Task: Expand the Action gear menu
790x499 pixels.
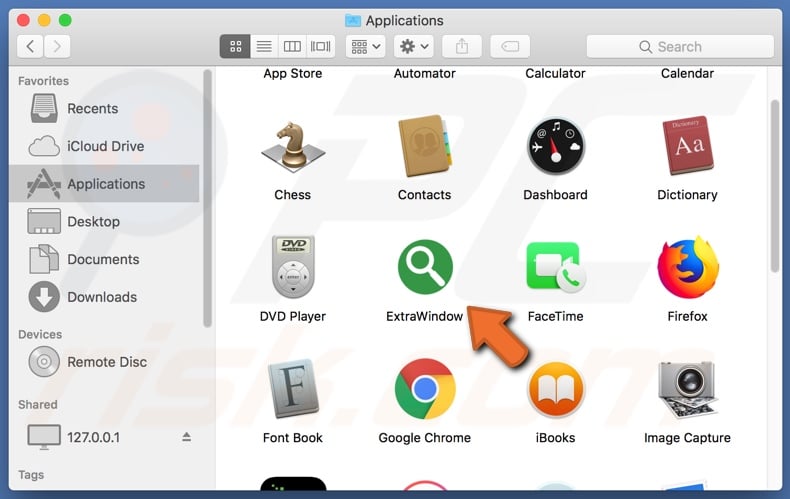Action: coord(413,46)
